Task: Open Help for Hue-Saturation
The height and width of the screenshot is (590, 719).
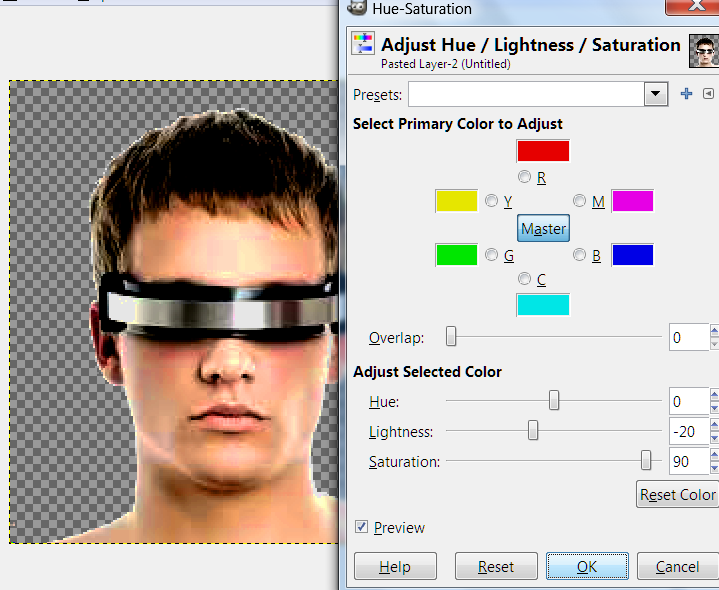Action: click(395, 566)
